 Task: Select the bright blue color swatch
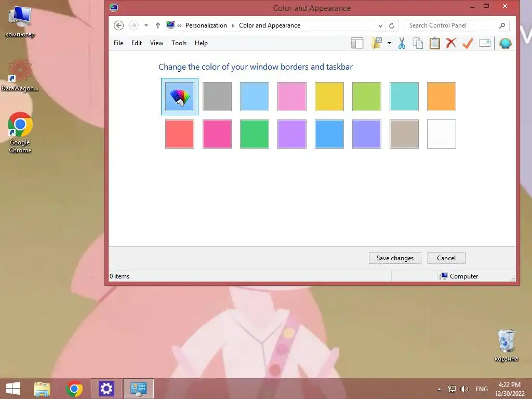(x=329, y=134)
